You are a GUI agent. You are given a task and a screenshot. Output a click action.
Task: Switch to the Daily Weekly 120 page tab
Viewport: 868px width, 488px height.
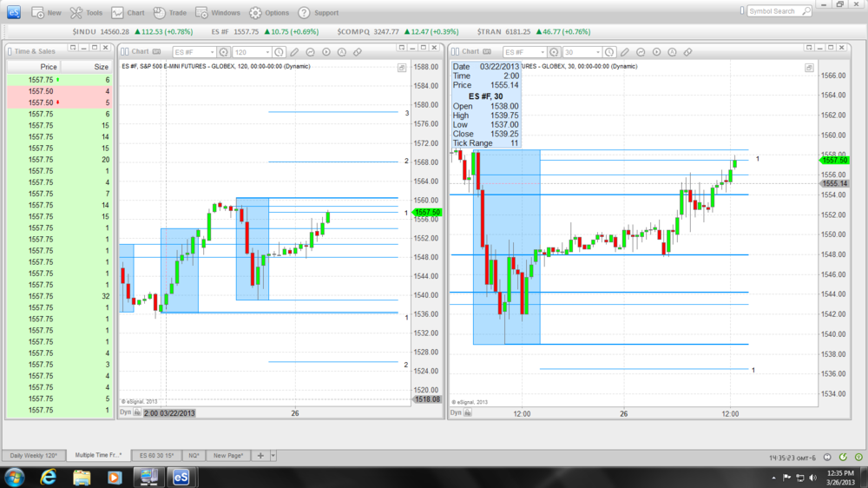(x=34, y=455)
